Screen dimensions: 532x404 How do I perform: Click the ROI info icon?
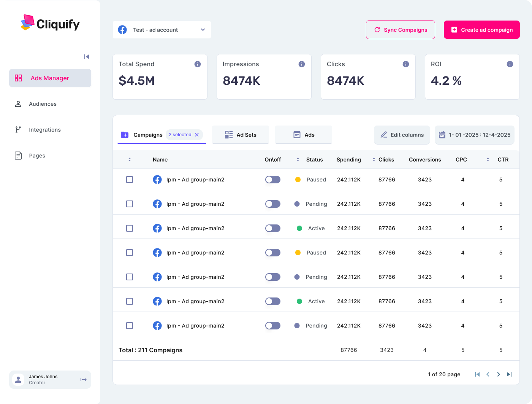coord(510,64)
